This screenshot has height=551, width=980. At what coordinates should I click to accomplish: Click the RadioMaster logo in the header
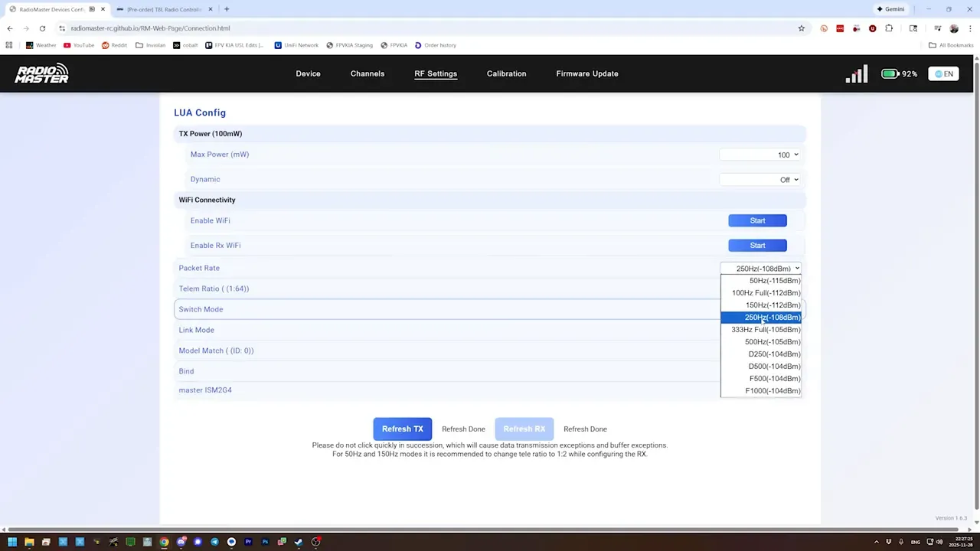[41, 73]
